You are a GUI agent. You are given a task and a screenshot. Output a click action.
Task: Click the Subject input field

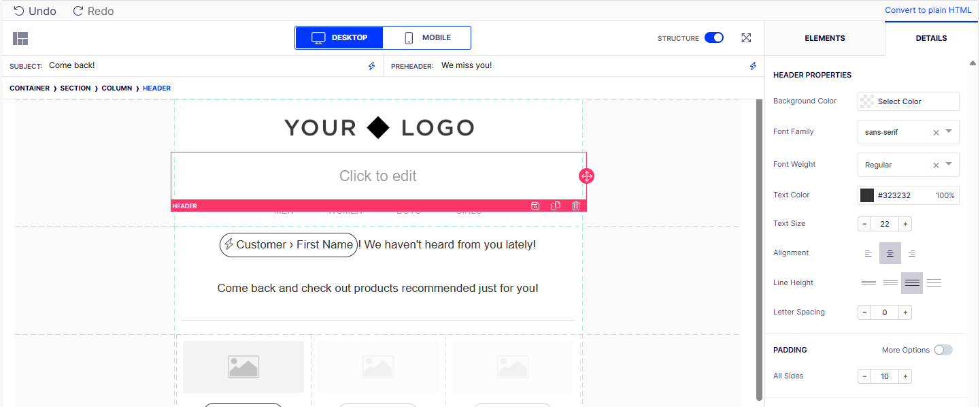point(204,65)
